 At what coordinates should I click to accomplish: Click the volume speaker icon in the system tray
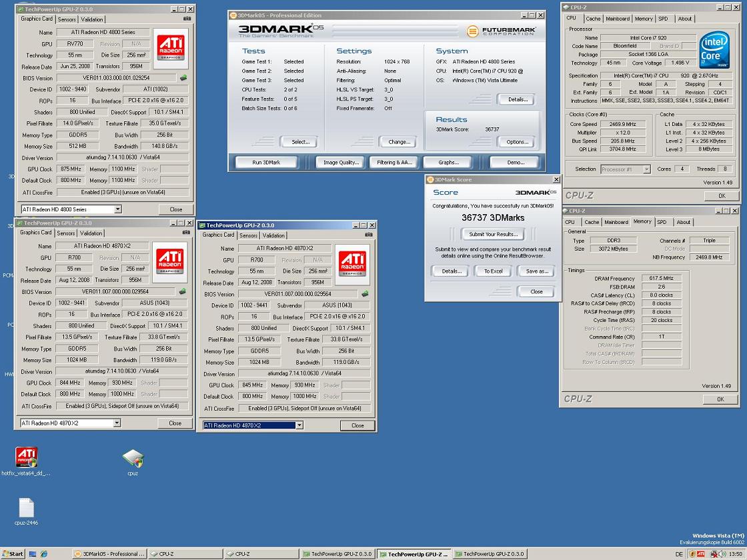coord(723,554)
